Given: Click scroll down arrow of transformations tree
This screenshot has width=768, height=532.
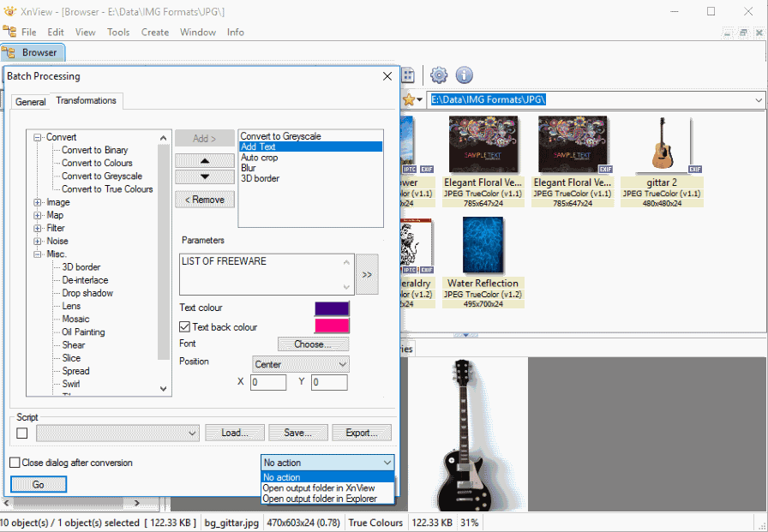Looking at the screenshot, I should [164, 389].
